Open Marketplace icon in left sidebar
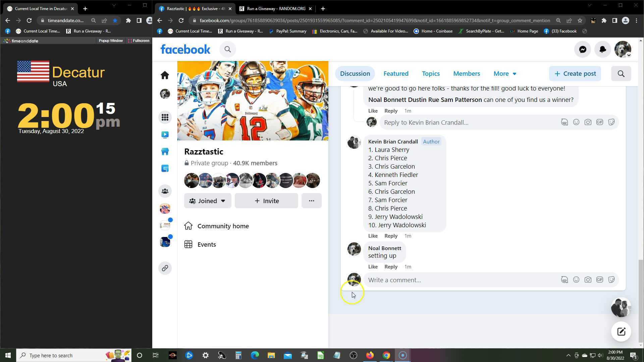Image resolution: width=644 pixels, height=362 pixels. tap(165, 152)
